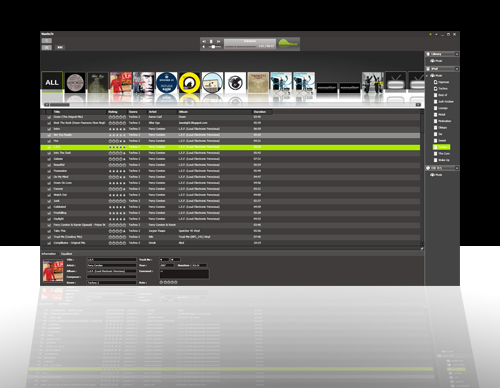This screenshot has height=388, width=500.
Task: Toggle the checkbox on the last track row
Action: point(49,243)
